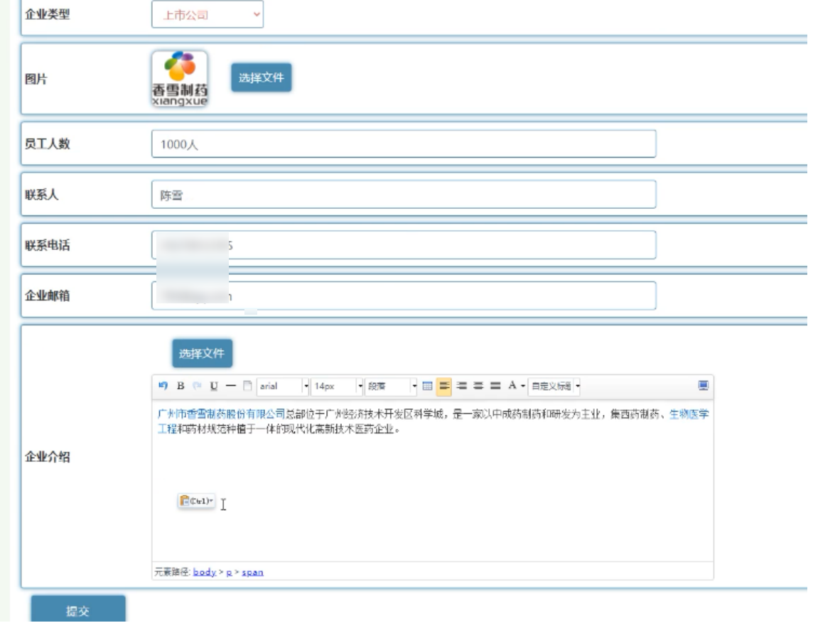
Task: Click the span link in the element path
Action: pos(252,572)
